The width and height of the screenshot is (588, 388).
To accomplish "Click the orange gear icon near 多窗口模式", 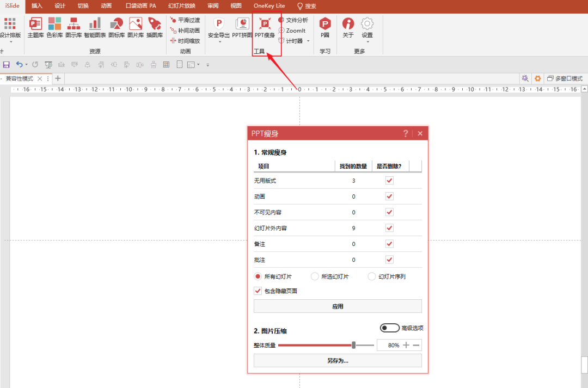I will coord(538,78).
